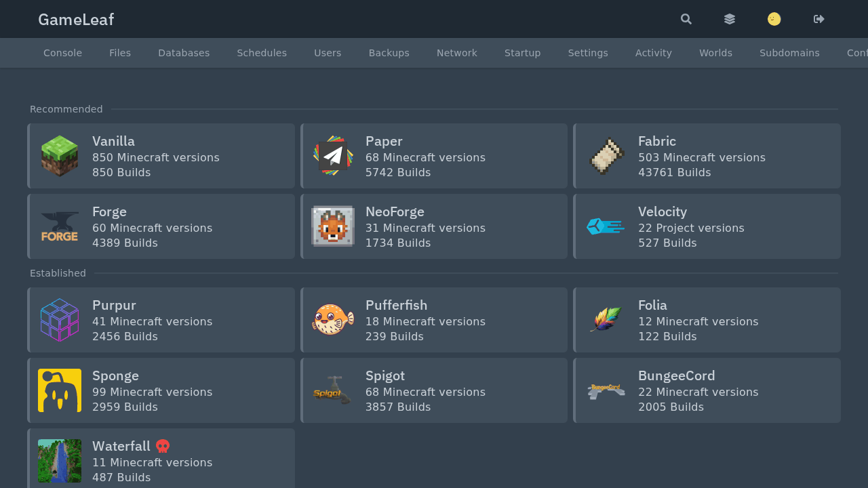Click the '22 Project versions' text

click(x=691, y=228)
